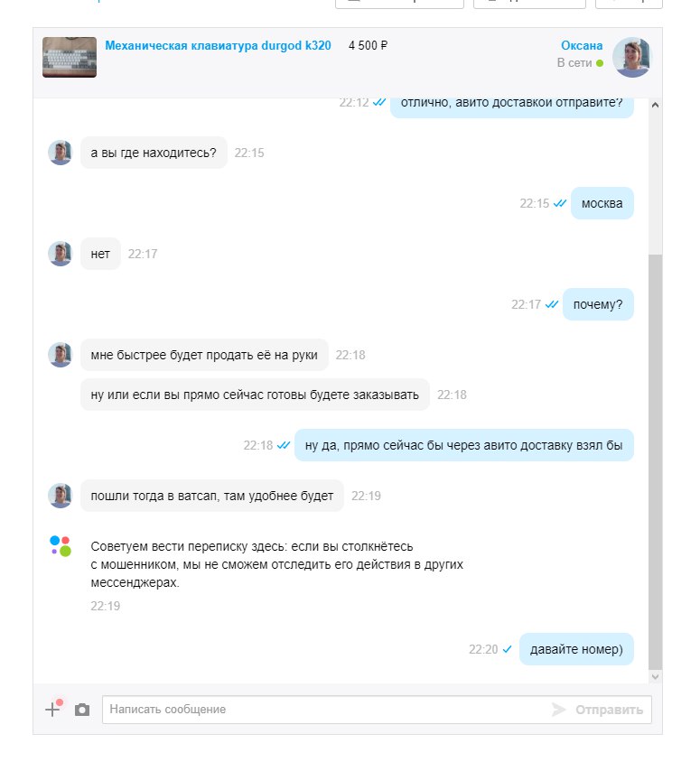Click the Avito warning about messengers text
Viewport: 700px width, 771px height.
(277, 564)
